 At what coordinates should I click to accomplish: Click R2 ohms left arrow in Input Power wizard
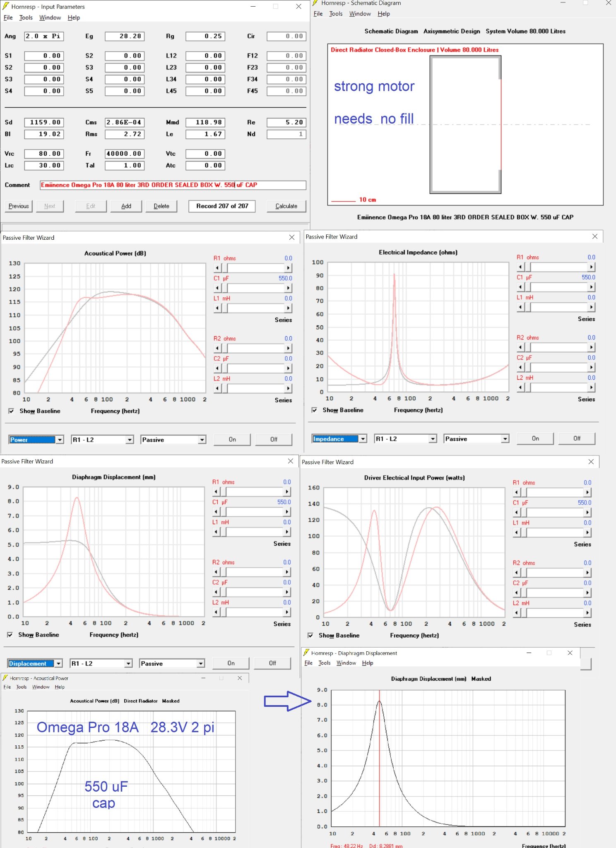pyautogui.click(x=516, y=573)
